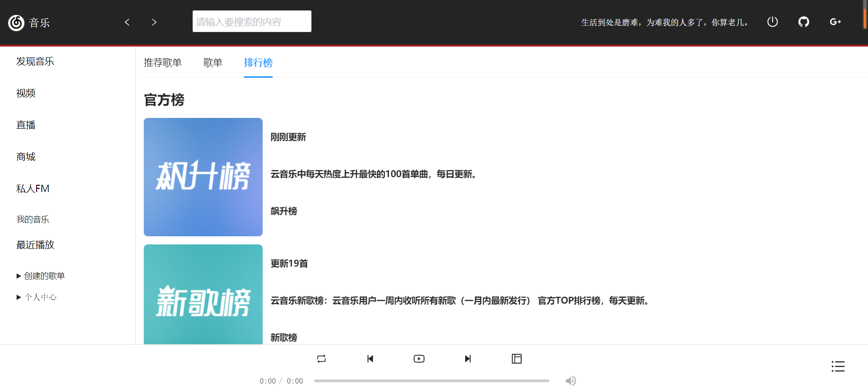Open the GitHub icon link

point(804,22)
